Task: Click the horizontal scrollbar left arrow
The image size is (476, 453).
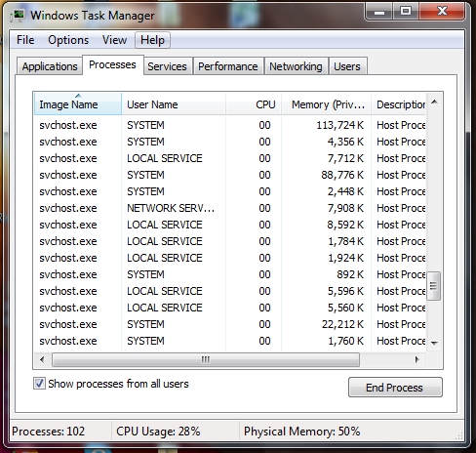Action: point(42,359)
